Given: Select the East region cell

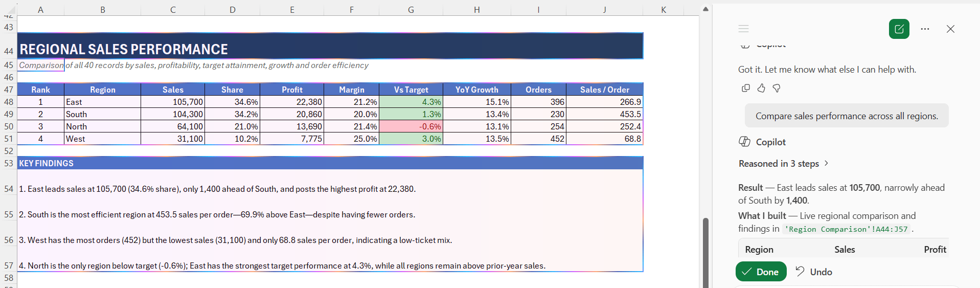Looking at the screenshot, I should point(103,102).
